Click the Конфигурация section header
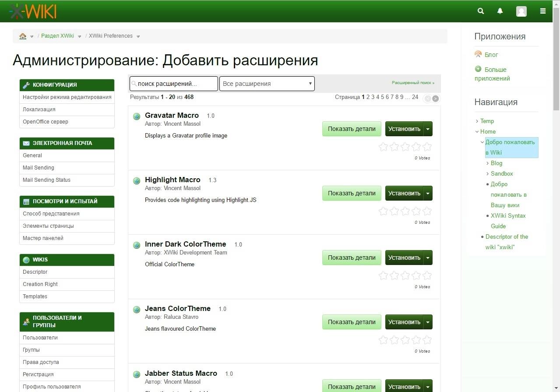 (67, 85)
